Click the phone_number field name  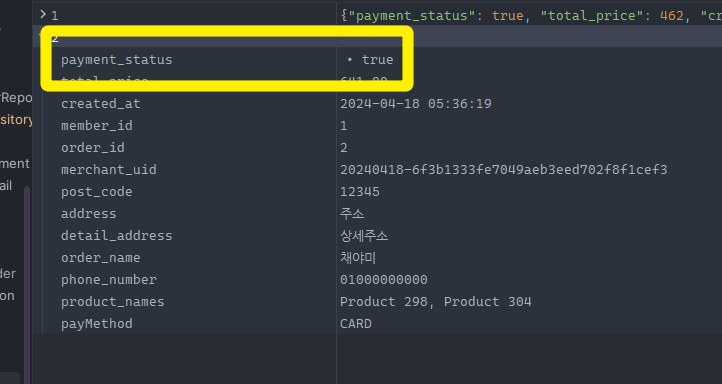click(109, 280)
